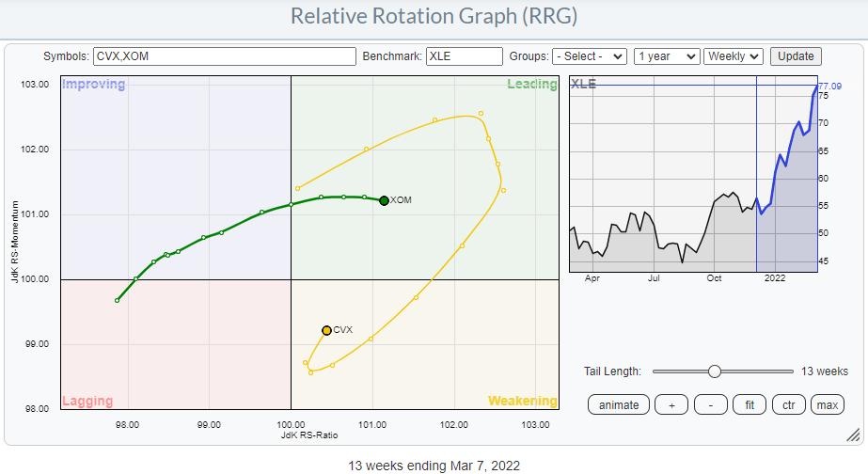The width and height of the screenshot is (868, 474).
Task: Click the animate button
Action: (x=618, y=405)
